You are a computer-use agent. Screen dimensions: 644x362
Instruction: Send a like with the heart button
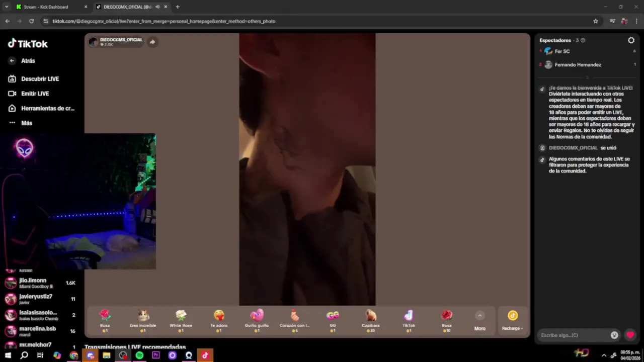(630, 335)
